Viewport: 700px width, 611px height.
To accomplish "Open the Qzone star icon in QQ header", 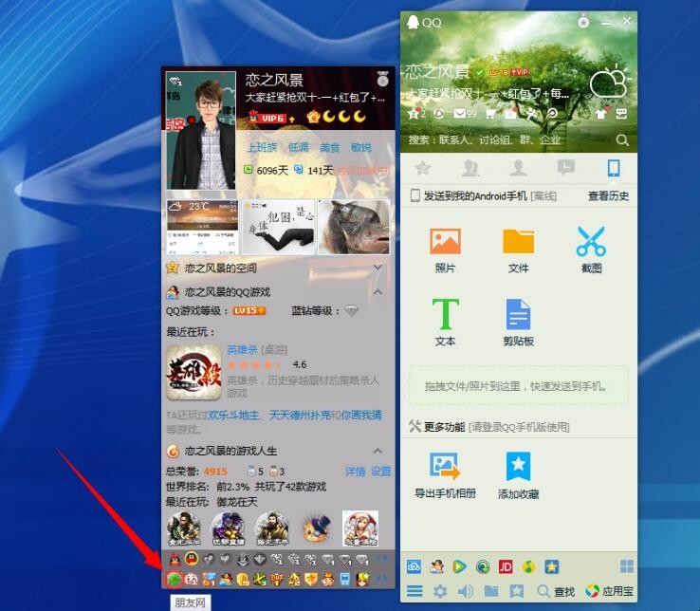I will pyautogui.click(x=415, y=114).
